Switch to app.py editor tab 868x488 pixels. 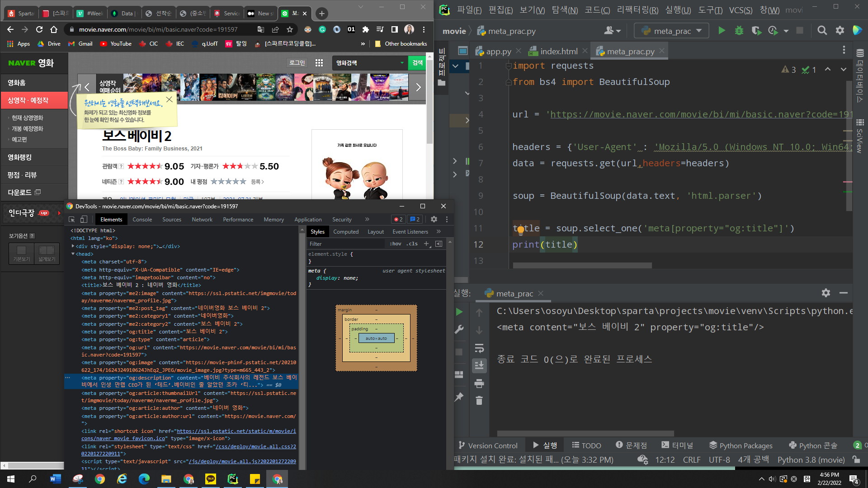tap(499, 51)
